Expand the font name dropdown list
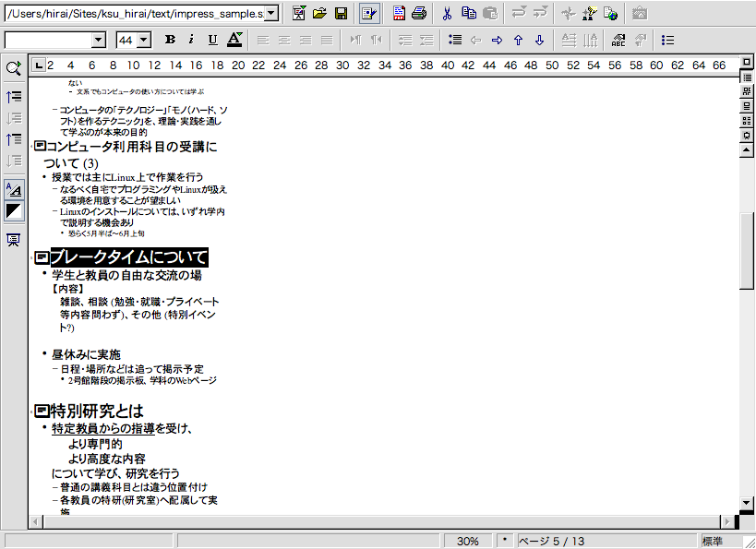 click(98, 40)
